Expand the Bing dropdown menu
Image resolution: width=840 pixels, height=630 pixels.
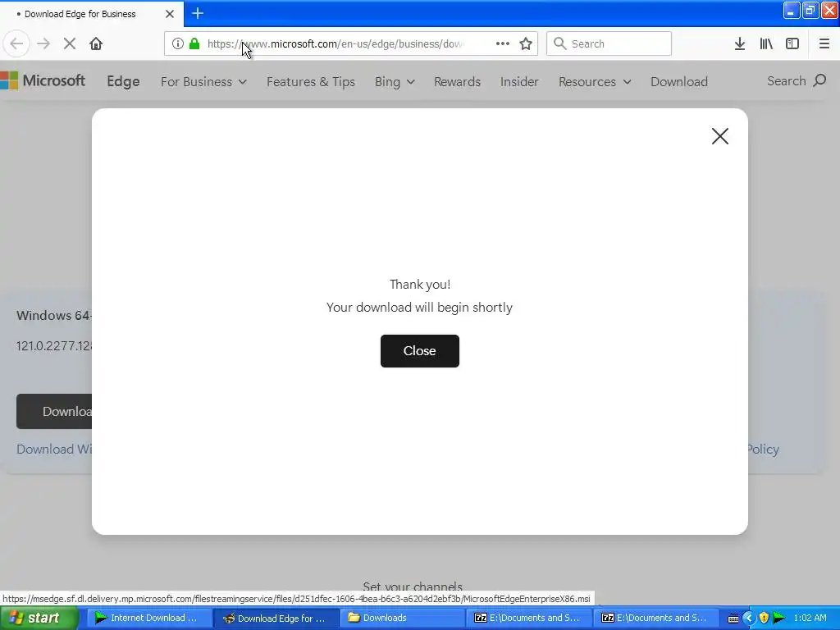click(x=395, y=81)
